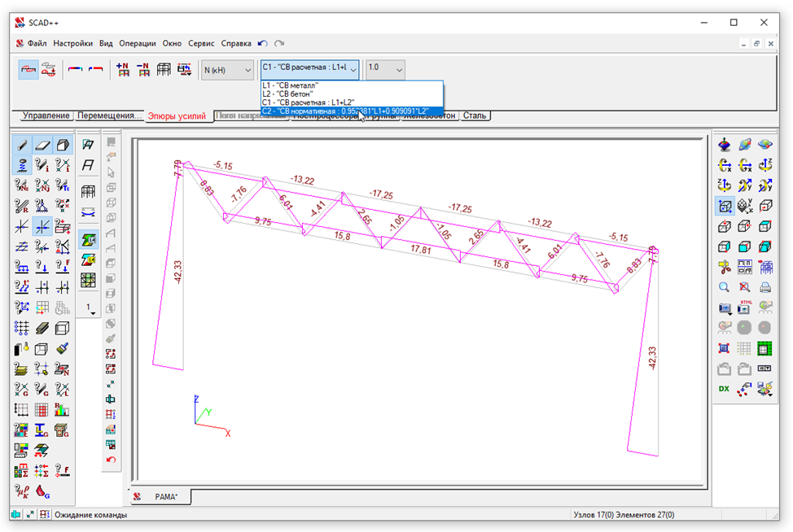Image resolution: width=793 pixels, height=532 pixels.
Task: Switch to the Железобетон tab
Action: 429,116
